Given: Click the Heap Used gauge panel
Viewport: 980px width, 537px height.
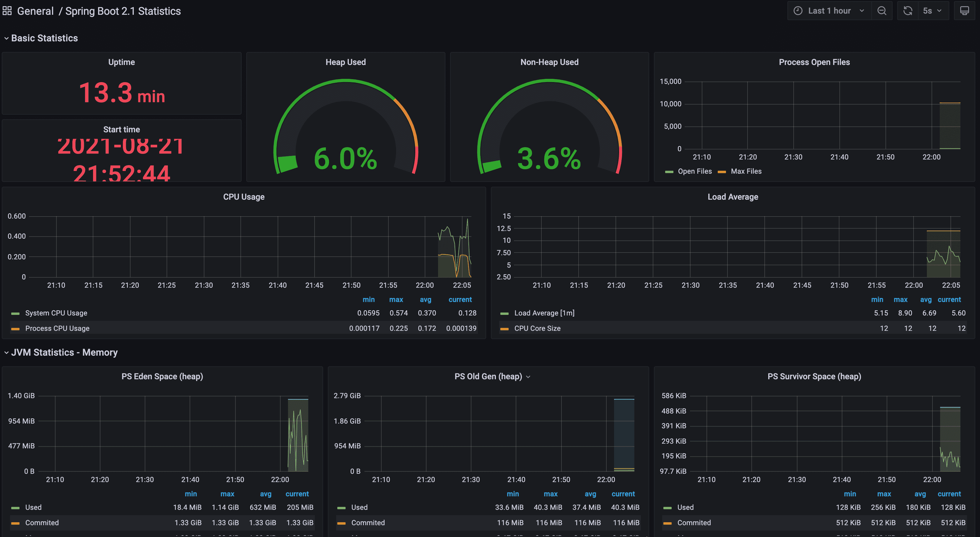Looking at the screenshot, I should [x=346, y=117].
